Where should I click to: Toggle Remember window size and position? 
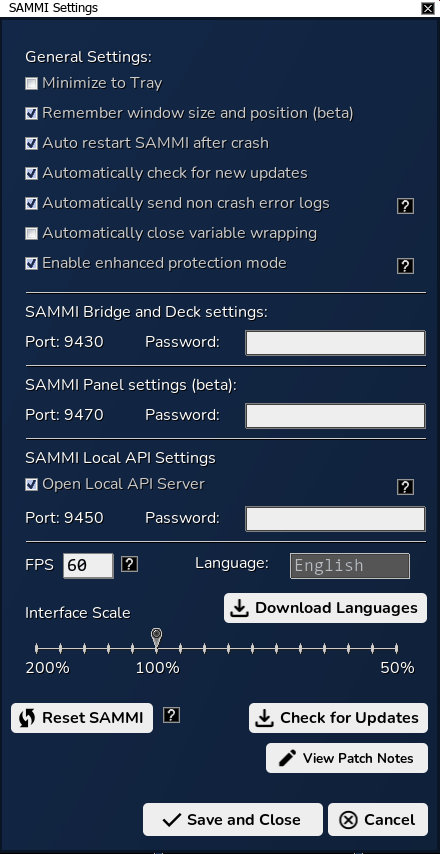pyautogui.click(x=32, y=114)
